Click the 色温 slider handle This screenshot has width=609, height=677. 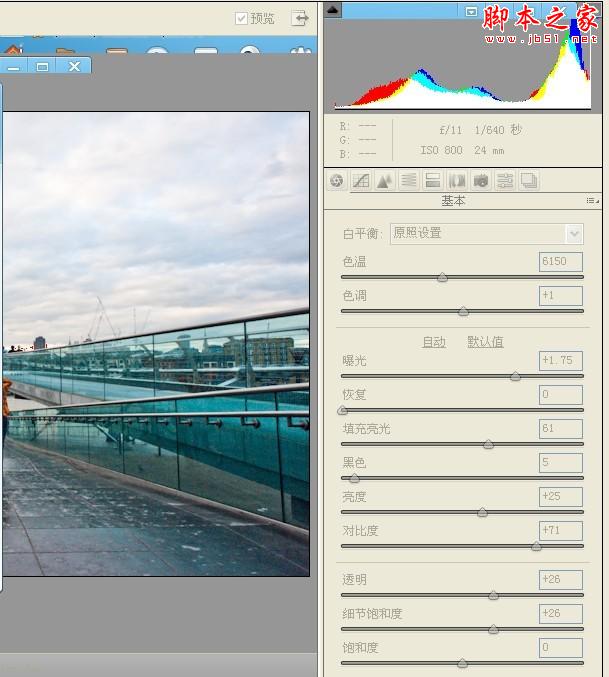point(442,278)
